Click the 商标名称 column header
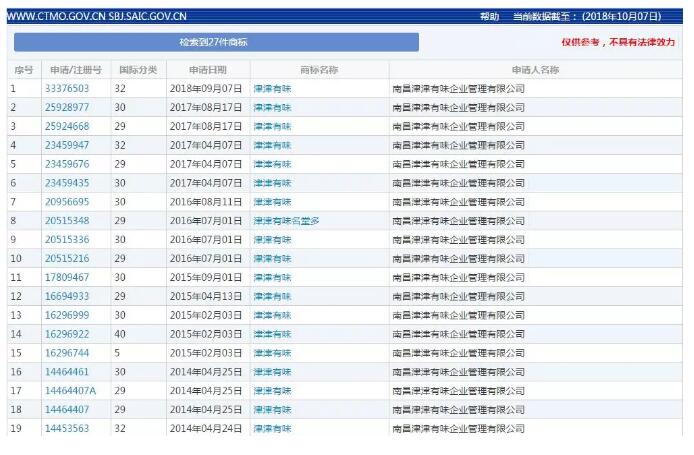Image resolution: width=694 pixels, height=455 pixels. 319,70
